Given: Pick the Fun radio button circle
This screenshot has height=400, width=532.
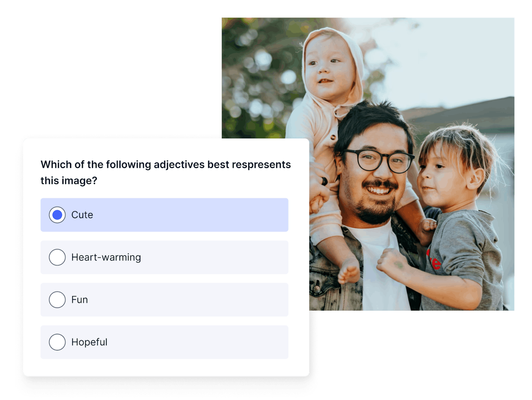Looking at the screenshot, I should click(57, 300).
